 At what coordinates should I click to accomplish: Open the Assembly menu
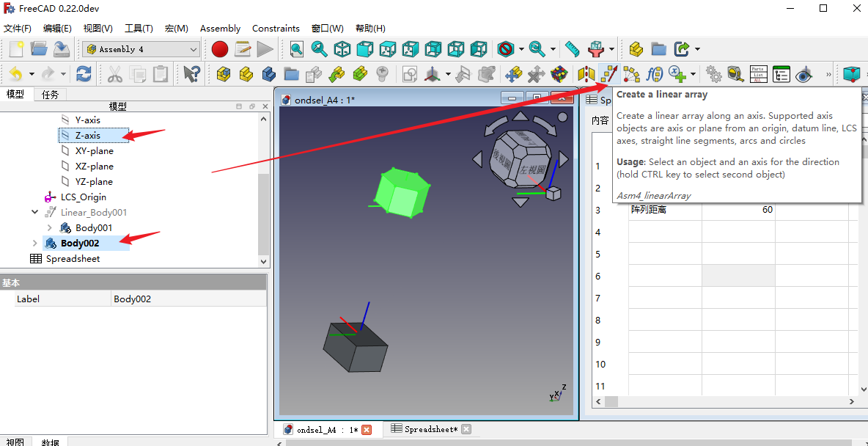220,29
